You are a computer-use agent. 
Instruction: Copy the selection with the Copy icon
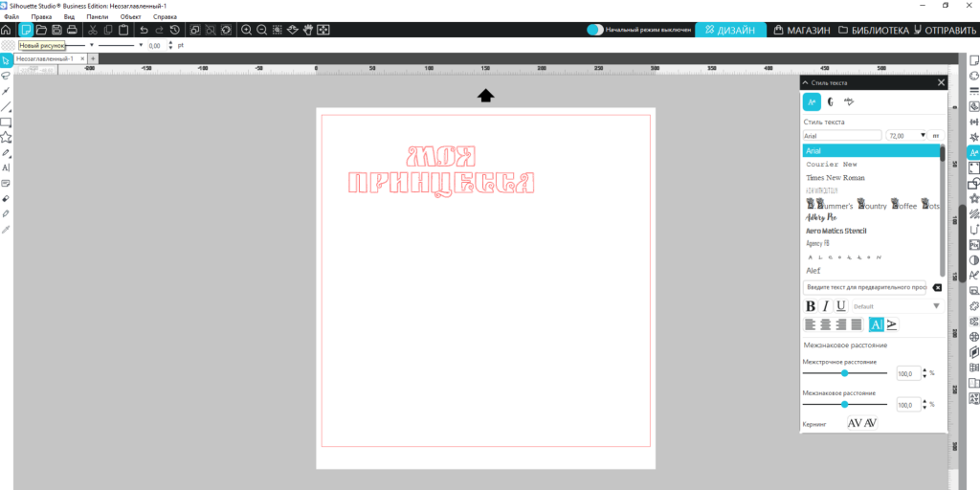[x=108, y=30]
